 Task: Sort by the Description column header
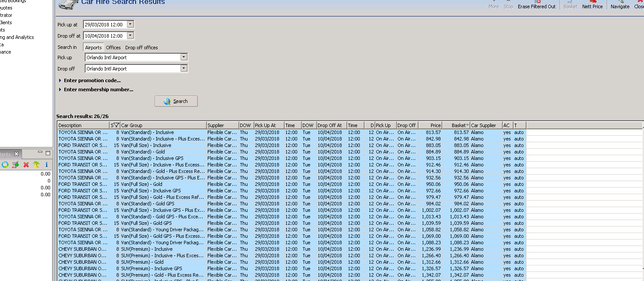point(83,125)
